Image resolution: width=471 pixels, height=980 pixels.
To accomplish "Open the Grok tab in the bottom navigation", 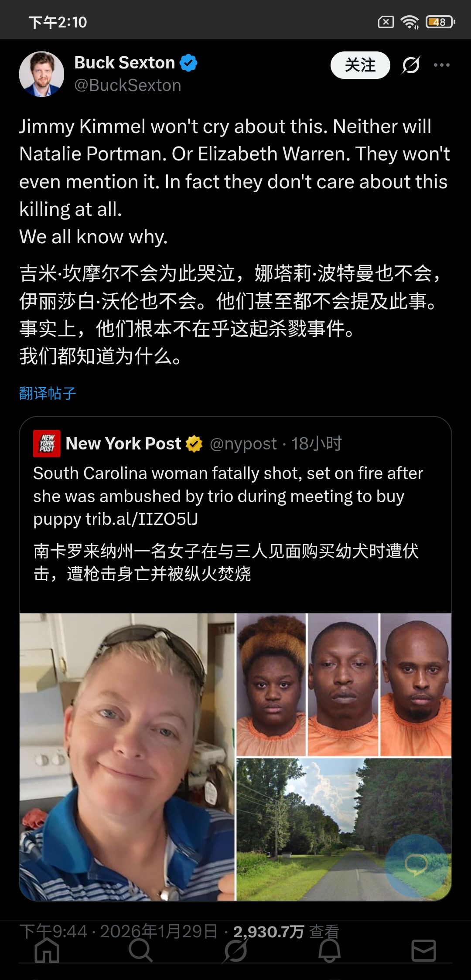I will (x=235, y=950).
